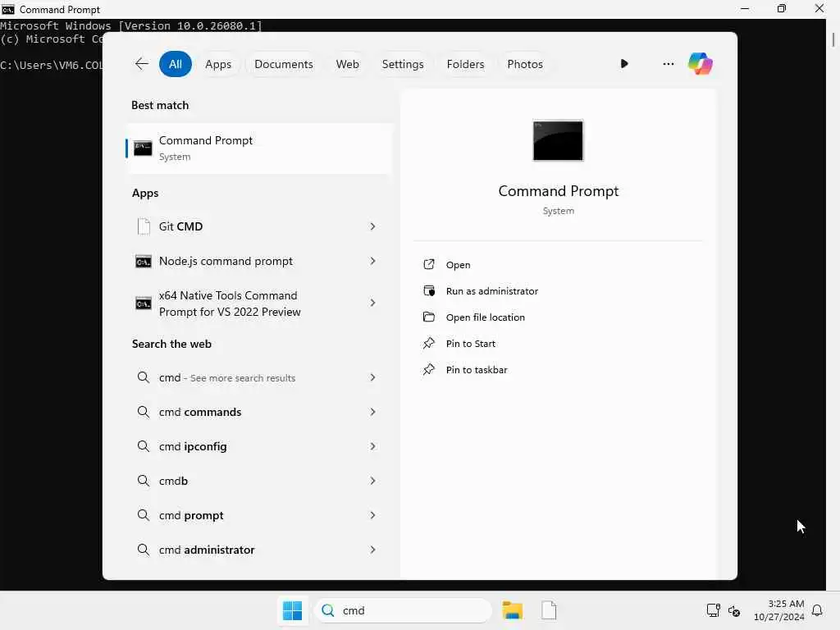Image resolution: width=840 pixels, height=630 pixels.
Task: Click the taskbar search box containing cmd
Action: point(403,610)
